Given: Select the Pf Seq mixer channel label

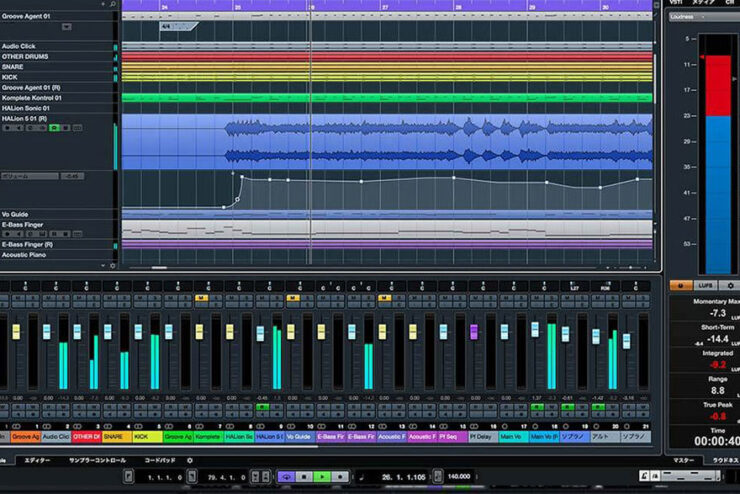Looking at the screenshot, I should pyautogui.click(x=453, y=437).
